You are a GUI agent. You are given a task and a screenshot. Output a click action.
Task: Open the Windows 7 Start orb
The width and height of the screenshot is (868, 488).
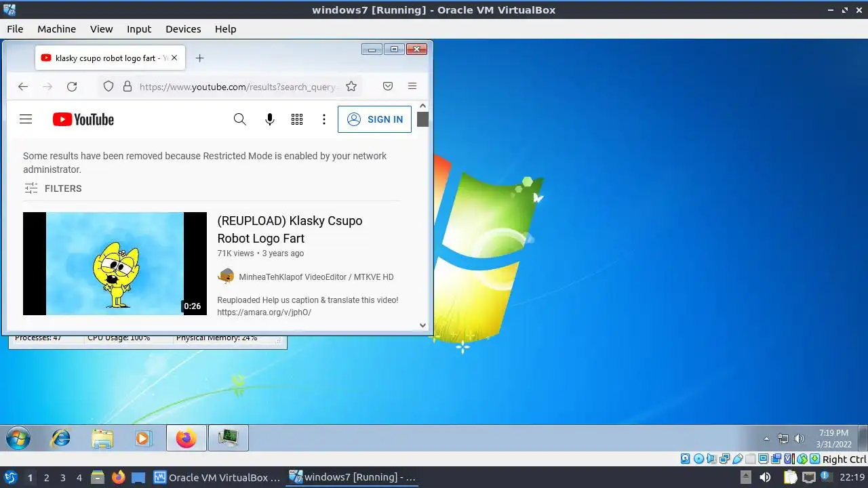(18, 439)
